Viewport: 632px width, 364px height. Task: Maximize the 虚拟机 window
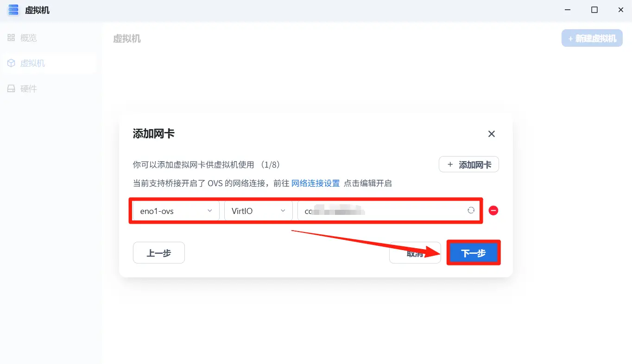[x=594, y=10]
